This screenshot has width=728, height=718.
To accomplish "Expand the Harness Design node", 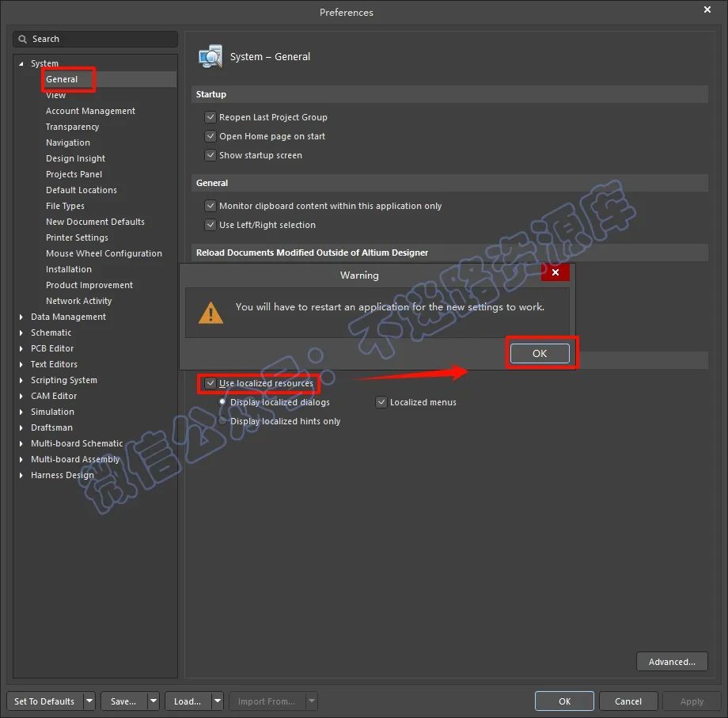I will pyautogui.click(x=21, y=475).
